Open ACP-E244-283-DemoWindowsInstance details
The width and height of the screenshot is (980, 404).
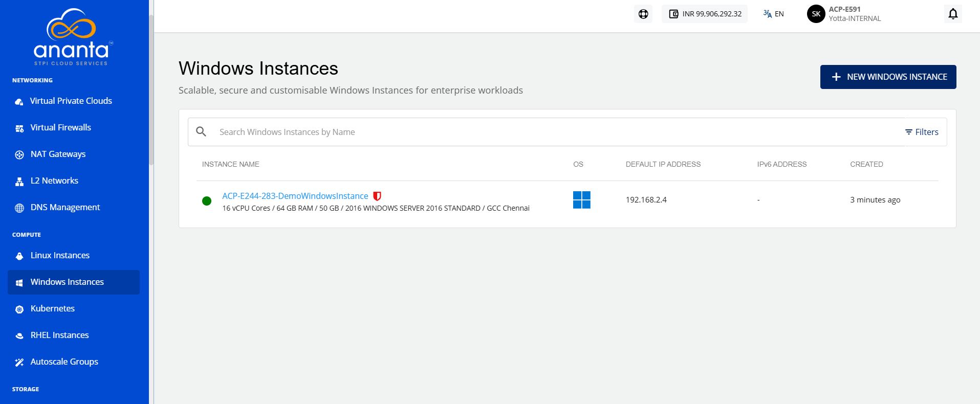click(295, 196)
